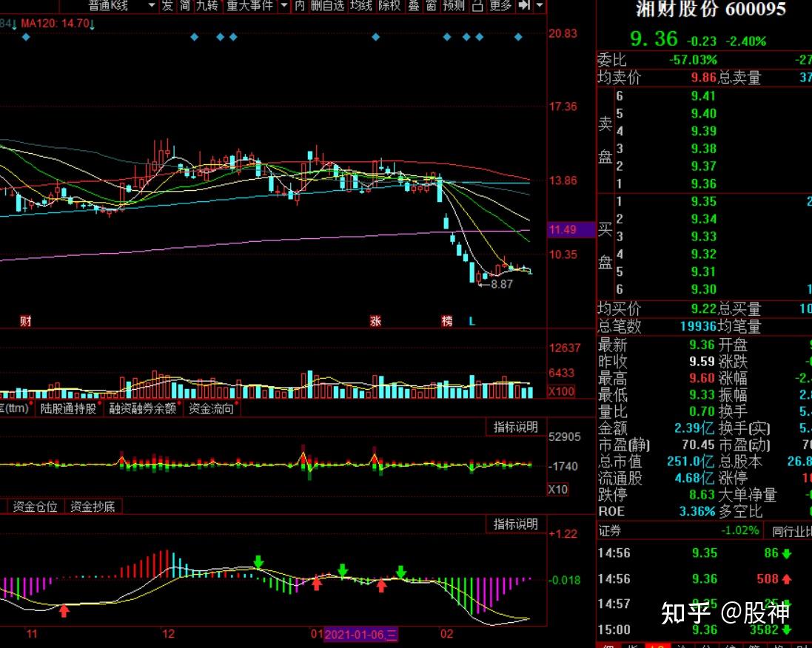Image resolution: width=812 pixels, height=648 pixels.
Task: Select sell level 6 price 9.41
Action: [703, 95]
